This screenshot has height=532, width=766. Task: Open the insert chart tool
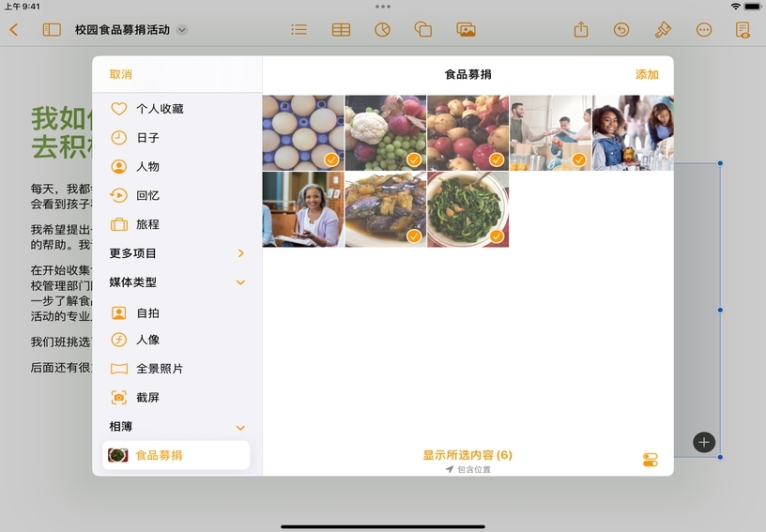click(x=382, y=30)
